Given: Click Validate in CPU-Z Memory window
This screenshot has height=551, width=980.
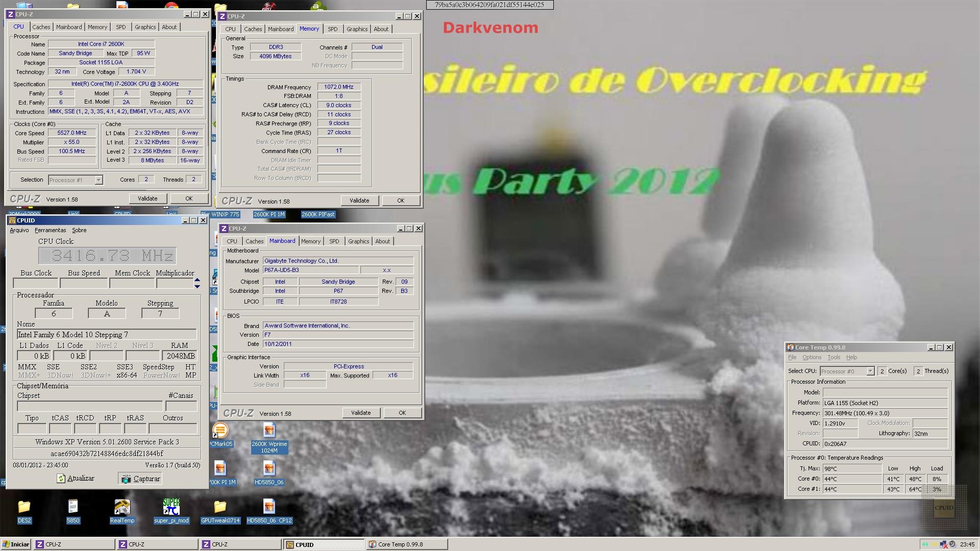Looking at the screenshot, I should click(359, 201).
